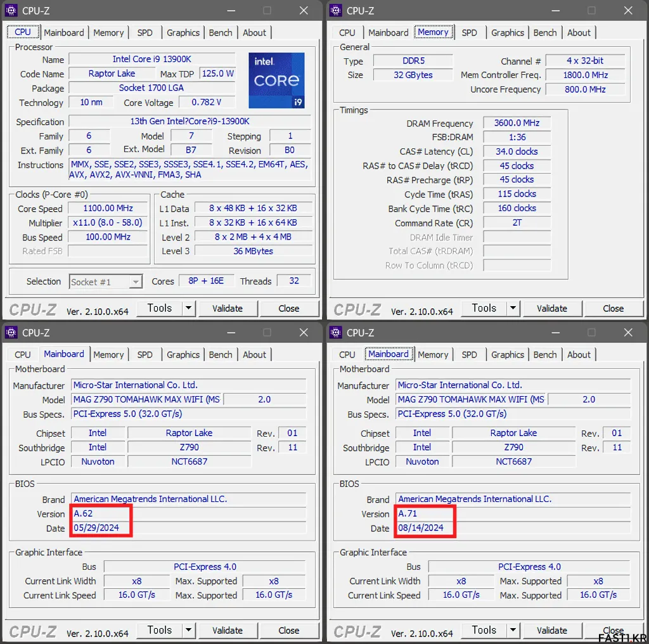
Task: Click Threads value 32
Action: (x=294, y=281)
